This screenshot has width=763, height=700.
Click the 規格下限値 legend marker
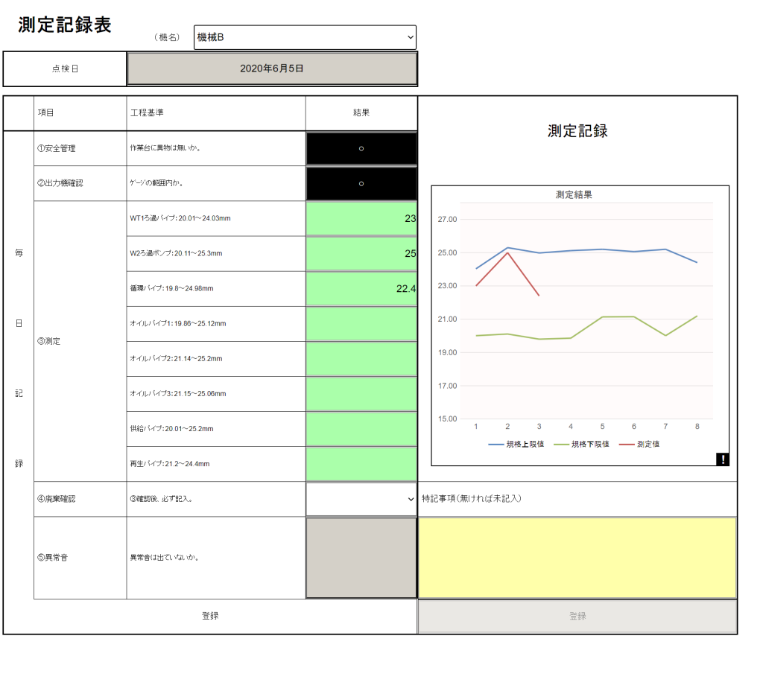(x=562, y=444)
